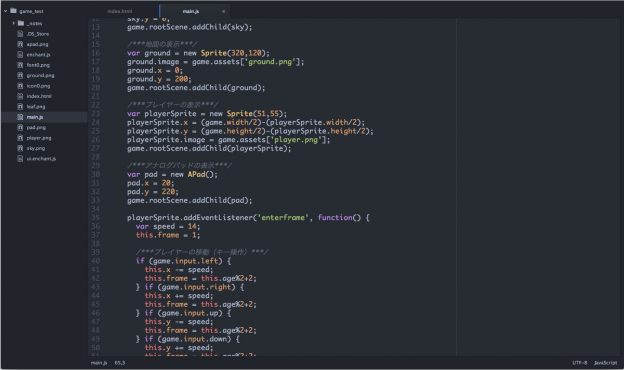This screenshot has height=370, width=624.
Task: Expand the _notes folder arrow
Action: [x=14, y=23]
